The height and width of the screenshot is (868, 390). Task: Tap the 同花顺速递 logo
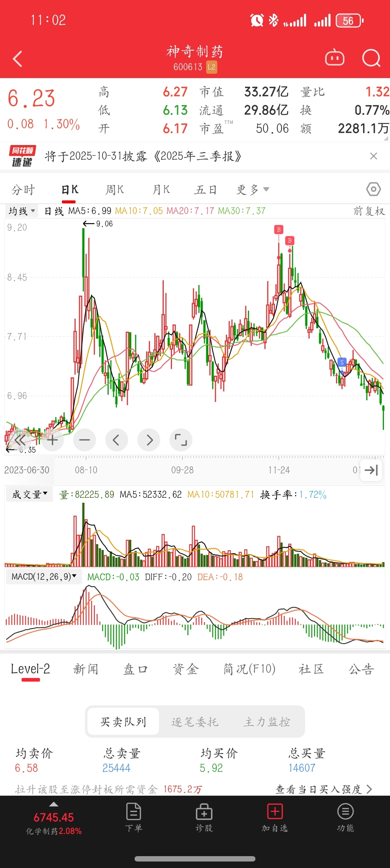22,156
